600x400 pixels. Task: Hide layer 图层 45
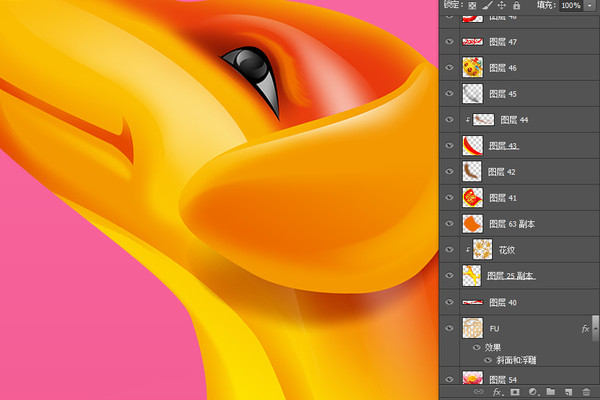click(449, 94)
